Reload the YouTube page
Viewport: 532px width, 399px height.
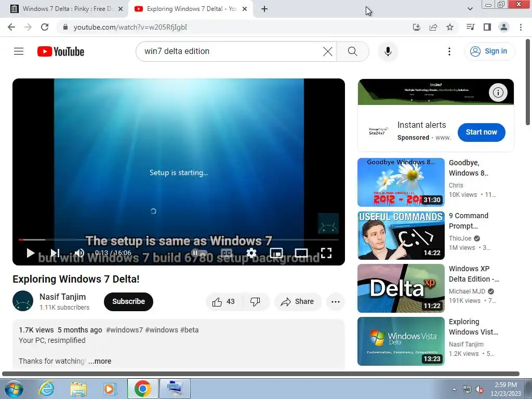[x=45, y=27]
